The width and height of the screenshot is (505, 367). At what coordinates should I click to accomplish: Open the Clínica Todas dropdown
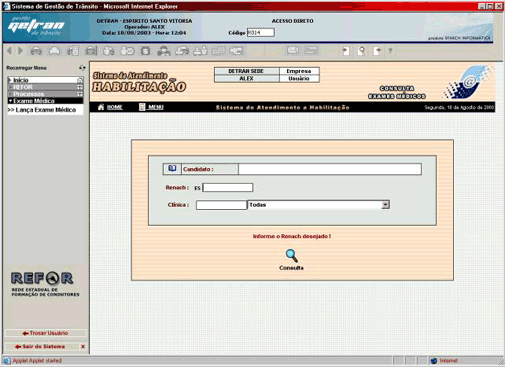point(385,205)
